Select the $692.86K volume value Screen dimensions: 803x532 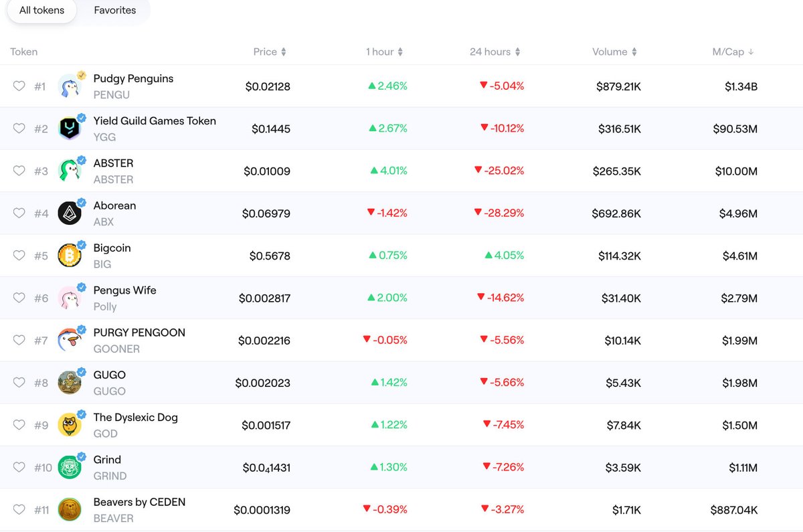tap(616, 213)
